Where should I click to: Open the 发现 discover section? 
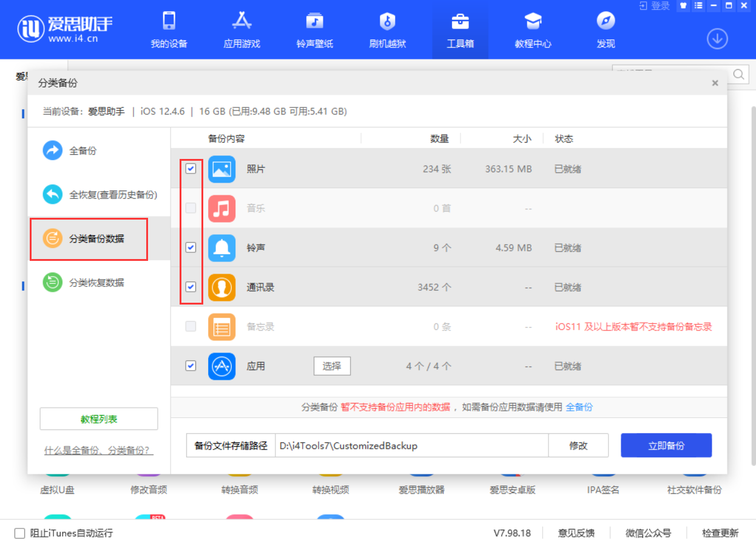[605, 29]
